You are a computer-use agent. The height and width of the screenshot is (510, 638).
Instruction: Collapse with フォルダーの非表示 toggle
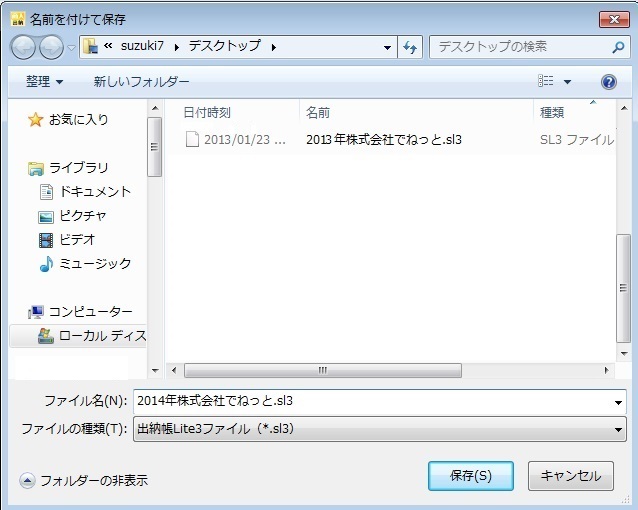(x=84, y=481)
